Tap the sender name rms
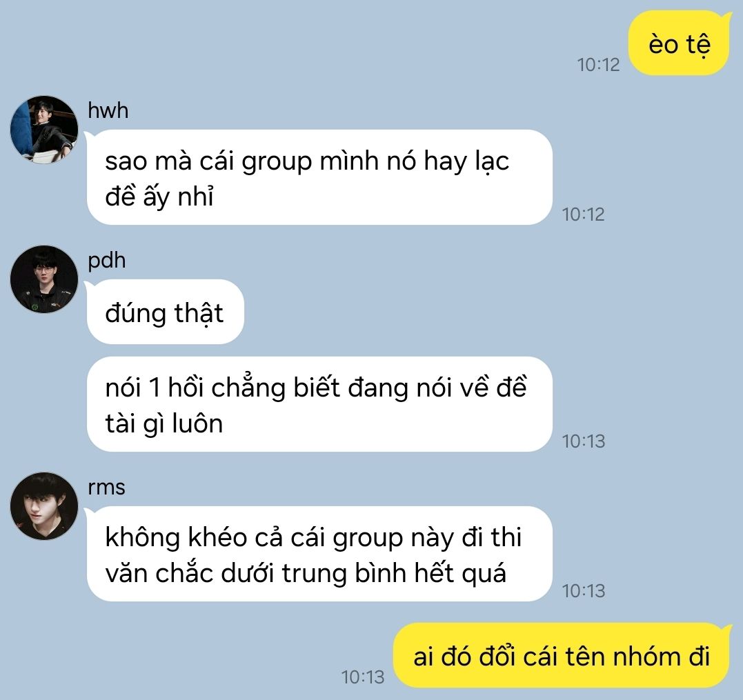Screen dimensions: 743x700 point(107,487)
